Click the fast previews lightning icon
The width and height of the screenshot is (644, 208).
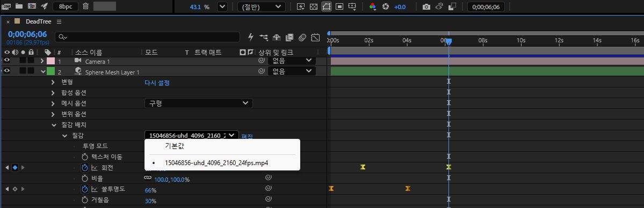tap(301, 7)
